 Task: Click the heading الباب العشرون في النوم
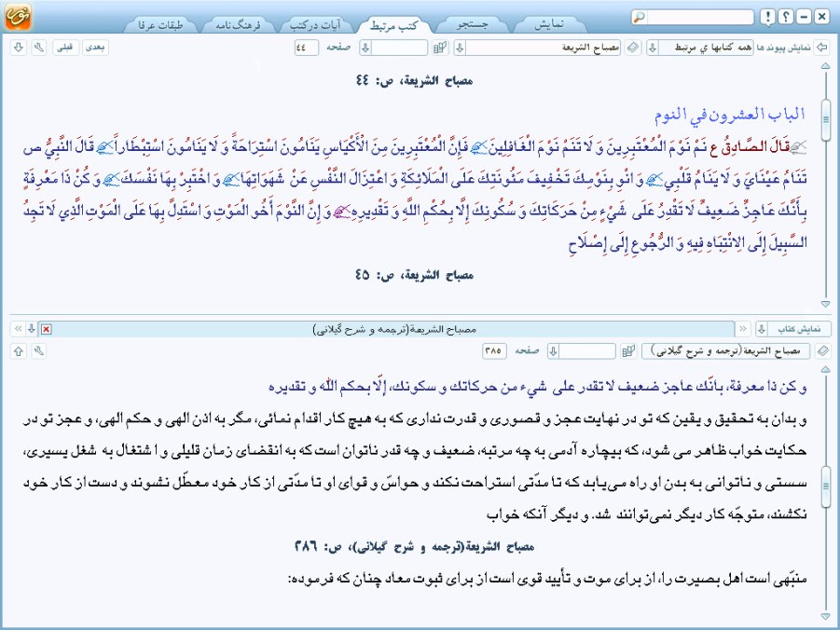(x=730, y=114)
